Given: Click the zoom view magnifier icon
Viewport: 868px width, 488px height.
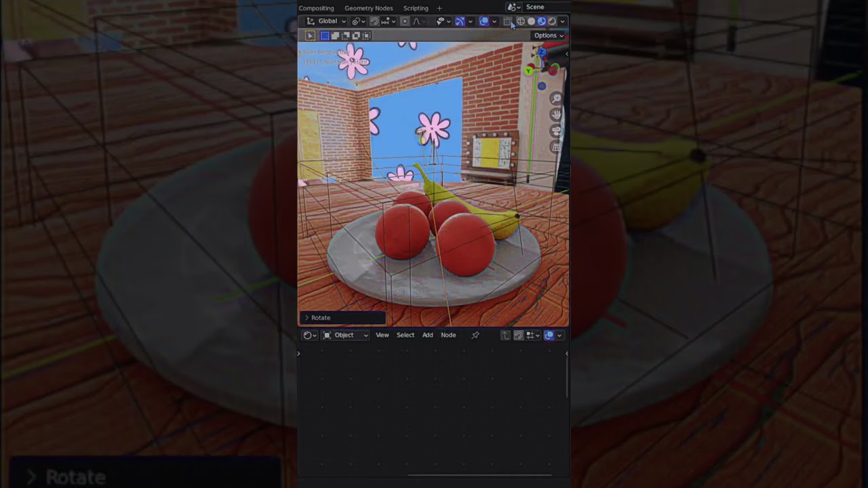Looking at the screenshot, I should (556, 99).
